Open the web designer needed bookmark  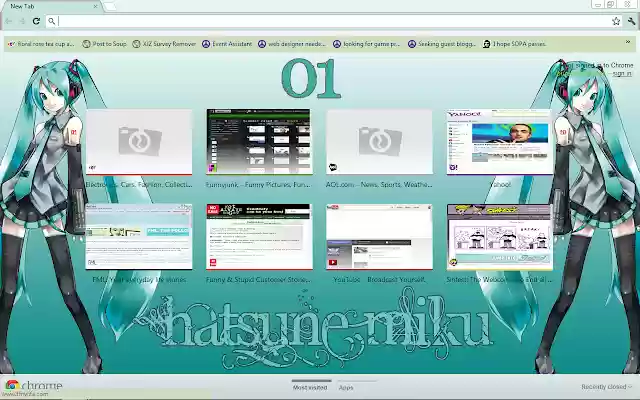pos(292,44)
